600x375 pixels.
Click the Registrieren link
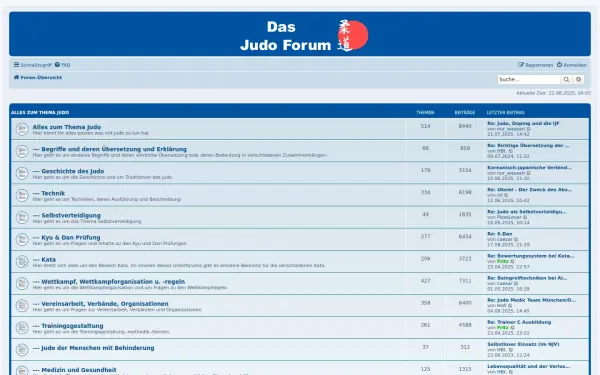coord(536,65)
